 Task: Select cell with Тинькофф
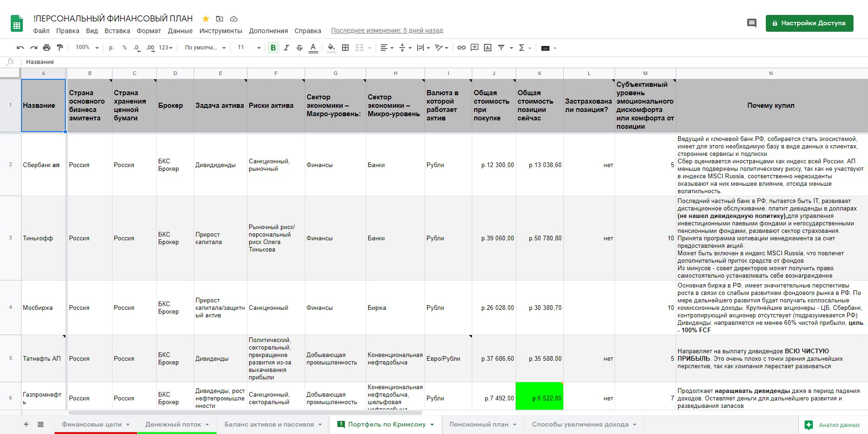[43, 238]
